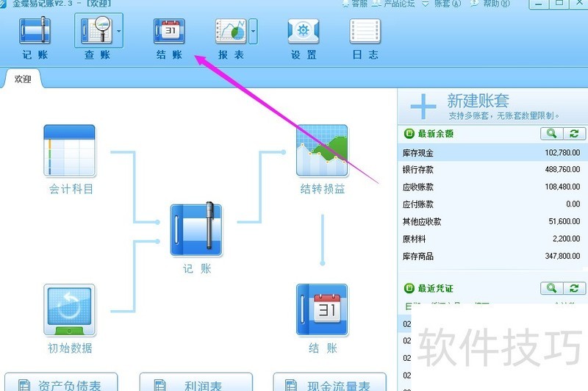This screenshot has width=588, height=391.
Task: Open the 结账 calendar icon in flowchart
Action: (322, 309)
